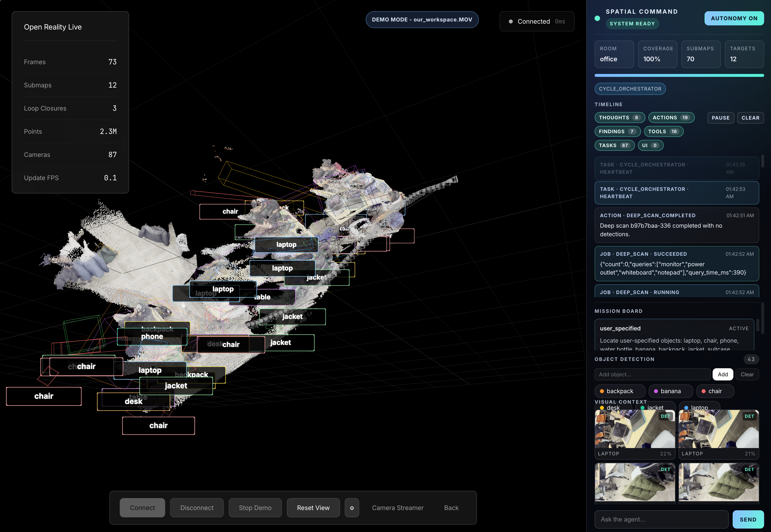
Task: Click the SEND message button
Action: [748, 519]
